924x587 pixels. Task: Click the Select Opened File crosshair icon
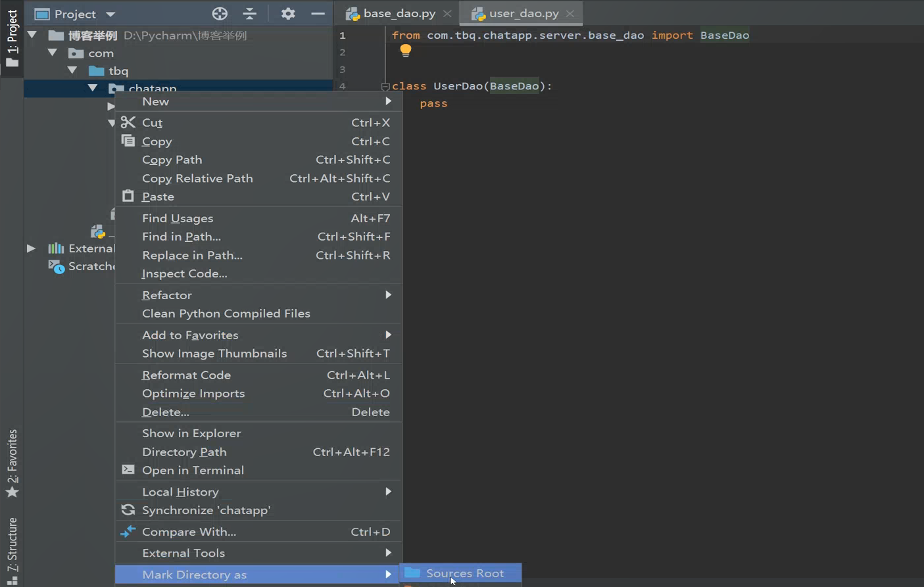pyautogui.click(x=220, y=13)
